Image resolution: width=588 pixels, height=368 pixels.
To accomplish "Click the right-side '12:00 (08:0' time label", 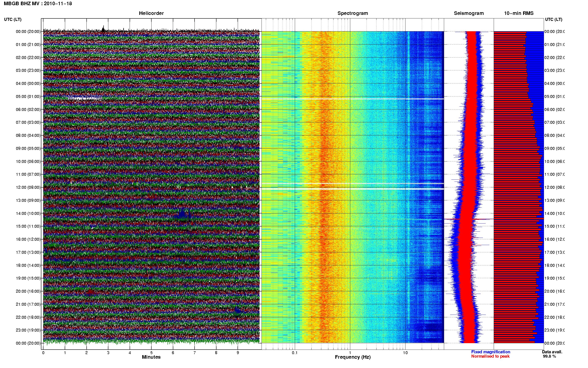I will pyautogui.click(x=555, y=187).
